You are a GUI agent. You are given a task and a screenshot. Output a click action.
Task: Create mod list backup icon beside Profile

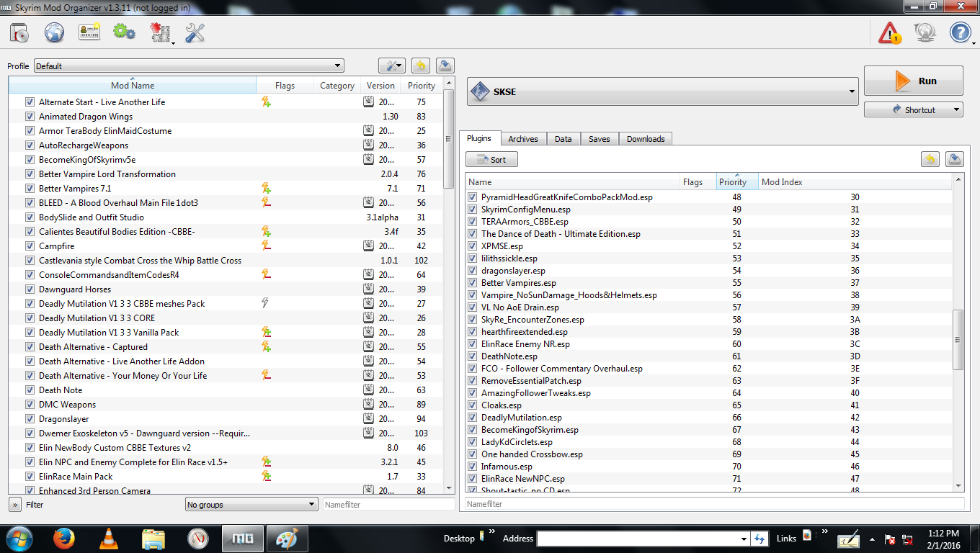point(445,66)
